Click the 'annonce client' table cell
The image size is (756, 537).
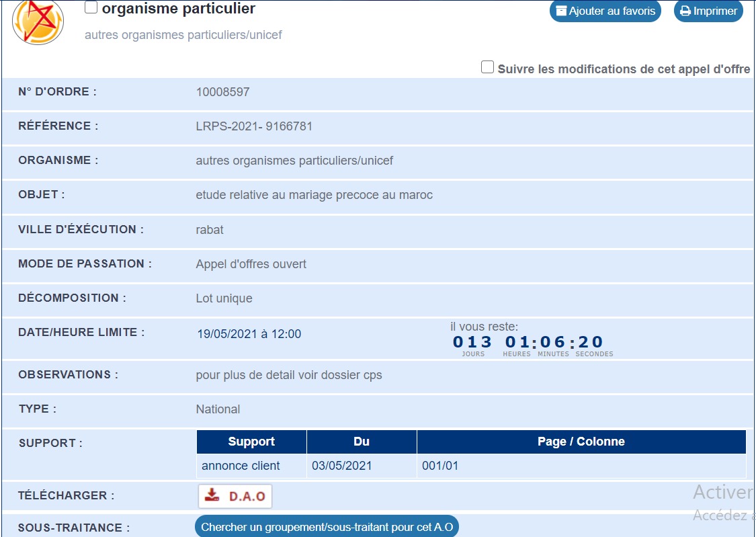pyautogui.click(x=241, y=466)
